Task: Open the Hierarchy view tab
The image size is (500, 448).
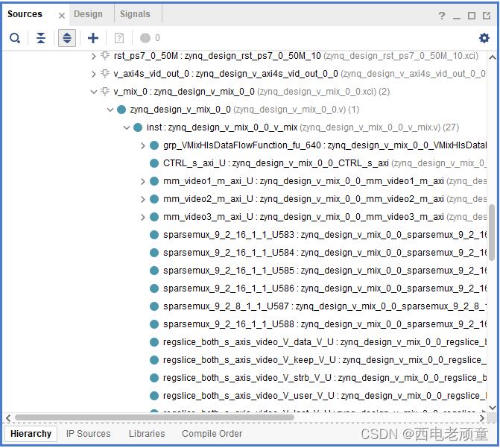Action: [31, 434]
